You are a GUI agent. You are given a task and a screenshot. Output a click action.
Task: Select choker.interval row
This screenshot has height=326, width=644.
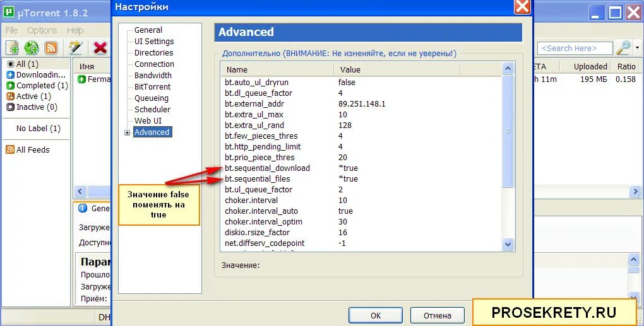(361, 200)
